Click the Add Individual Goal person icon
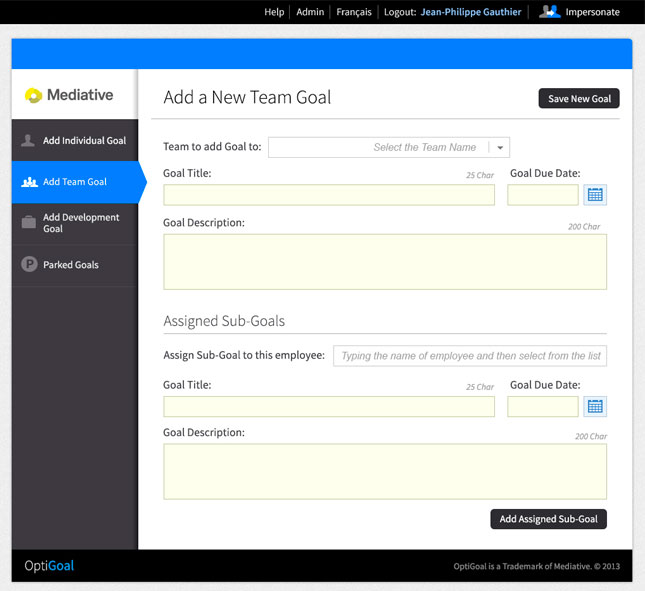The width and height of the screenshot is (645, 591). point(29,141)
